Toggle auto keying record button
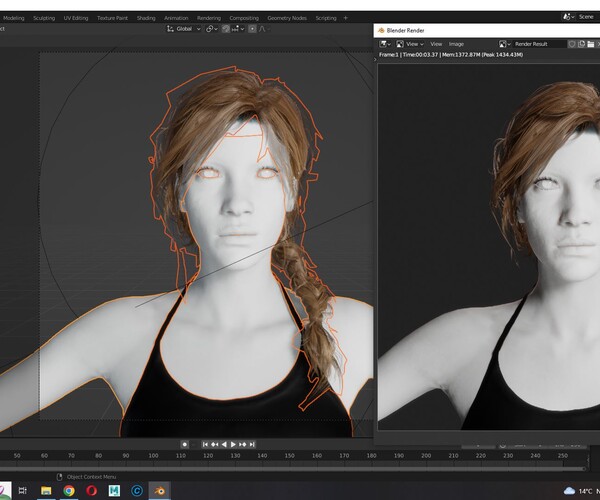Viewport: 600px width, 500px height. 184,444
